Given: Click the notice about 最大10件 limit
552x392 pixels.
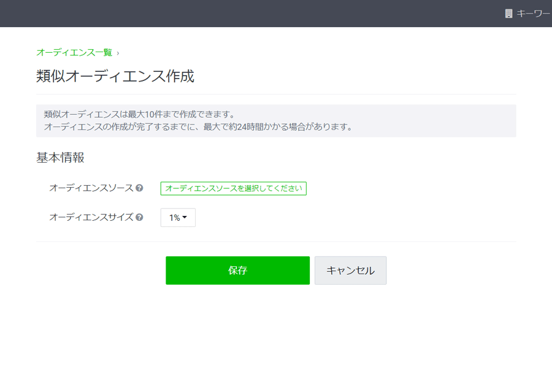Looking at the screenshot, I should tap(139, 114).
